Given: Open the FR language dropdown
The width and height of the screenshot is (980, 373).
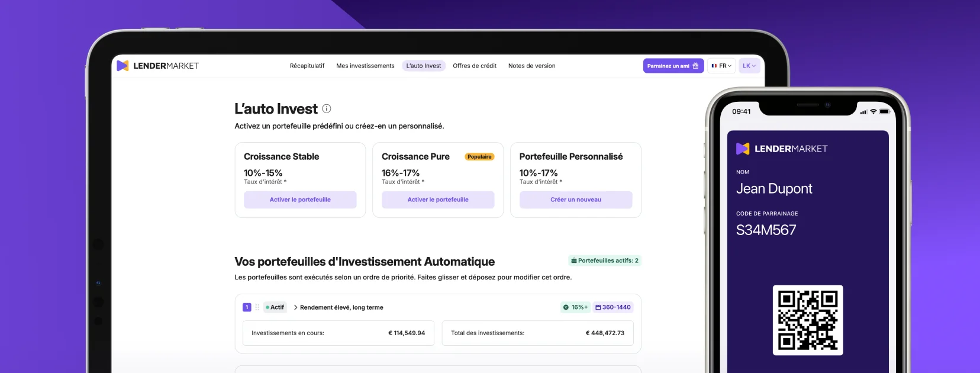Looking at the screenshot, I should (721, 66).
